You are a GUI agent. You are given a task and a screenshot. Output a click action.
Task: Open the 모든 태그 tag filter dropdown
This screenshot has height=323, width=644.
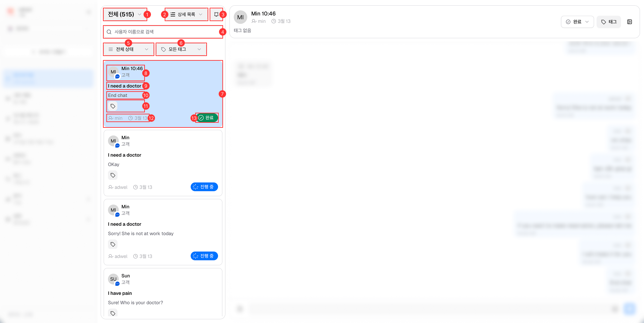click(x=181, y=49)
